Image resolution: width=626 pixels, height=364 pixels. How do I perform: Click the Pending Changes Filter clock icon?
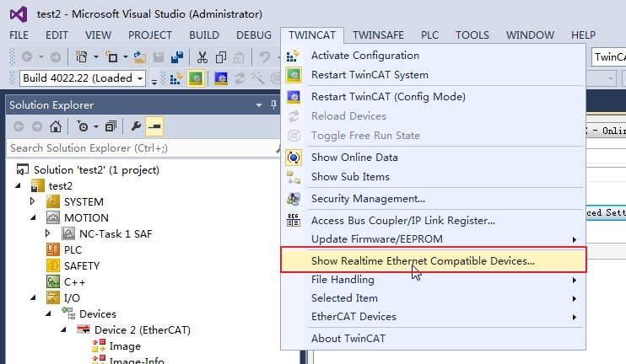tap(83, 126)
